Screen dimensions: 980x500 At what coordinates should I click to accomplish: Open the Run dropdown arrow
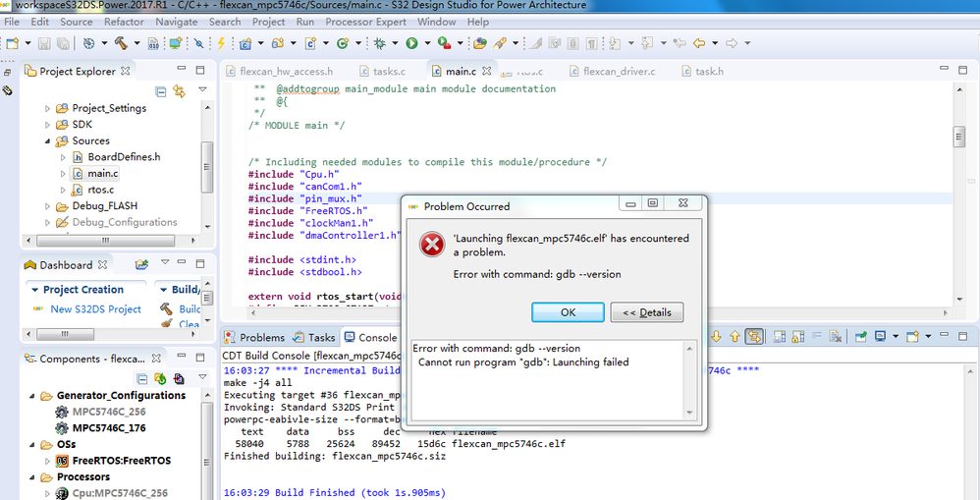(427, 43)
